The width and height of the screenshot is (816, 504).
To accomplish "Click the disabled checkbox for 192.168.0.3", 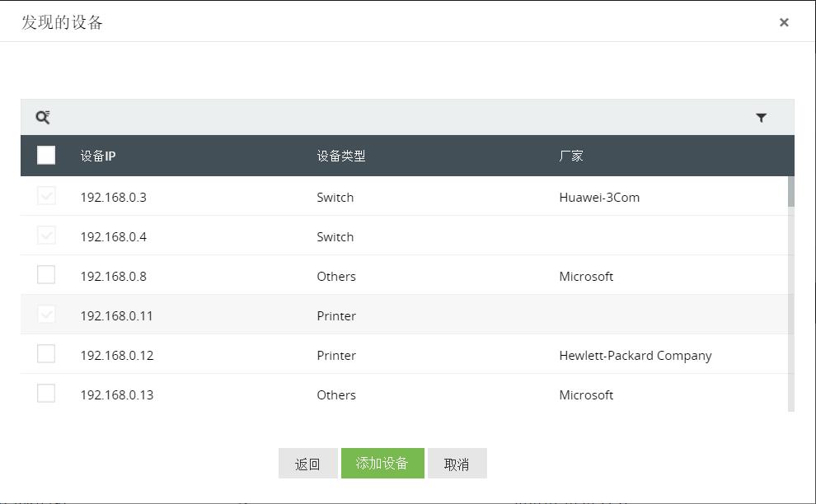I will pos(46,196).
